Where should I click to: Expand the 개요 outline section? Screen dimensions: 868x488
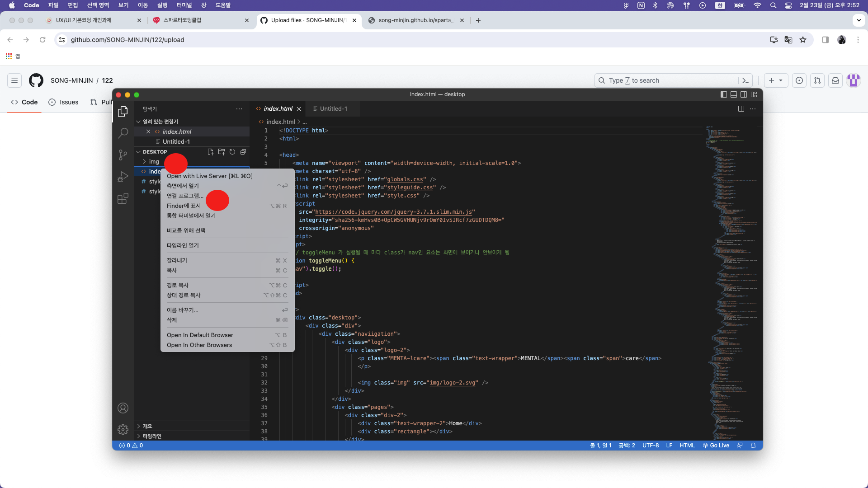tap(147, 426)
